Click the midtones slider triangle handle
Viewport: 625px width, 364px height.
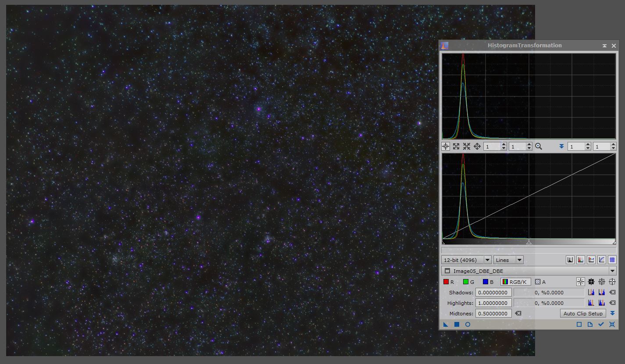[x=529, y=242]
